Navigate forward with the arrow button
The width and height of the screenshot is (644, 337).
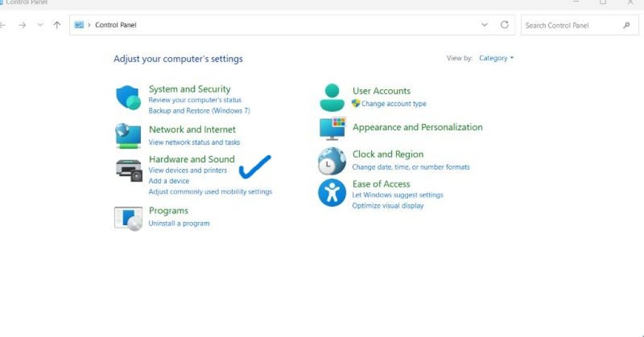22,25
